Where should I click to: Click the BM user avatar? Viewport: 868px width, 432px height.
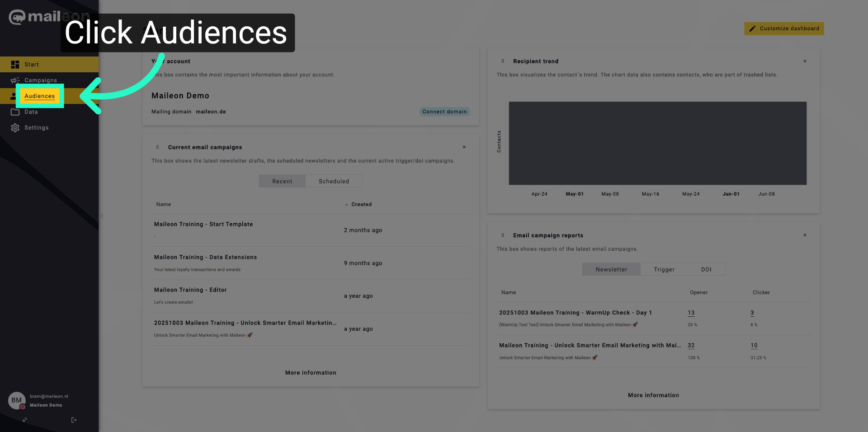click(17, 400)
